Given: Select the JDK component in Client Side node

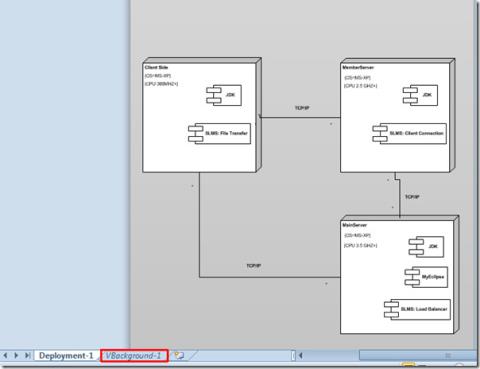Looking at the screenshot, I should pos(224,95).
